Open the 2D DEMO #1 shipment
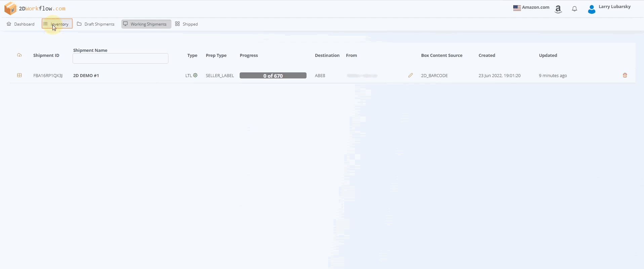644x269 pixels. pos(86,76)
